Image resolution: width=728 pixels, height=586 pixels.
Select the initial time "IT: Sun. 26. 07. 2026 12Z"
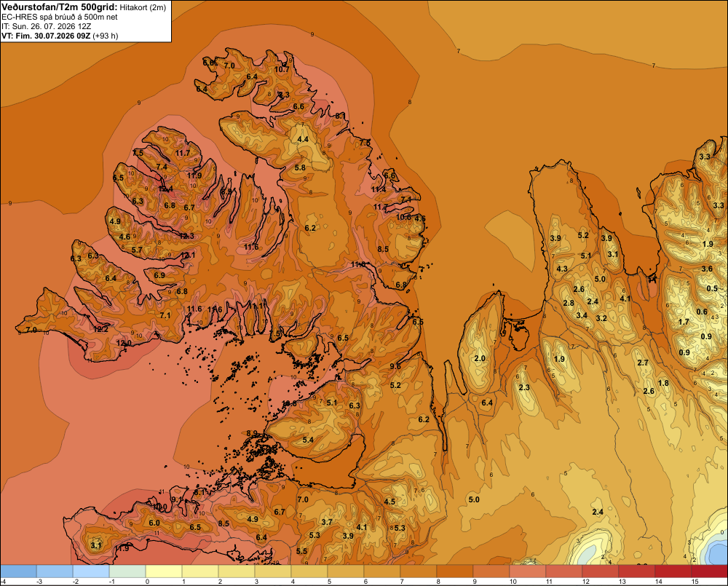tap(47, 26)
